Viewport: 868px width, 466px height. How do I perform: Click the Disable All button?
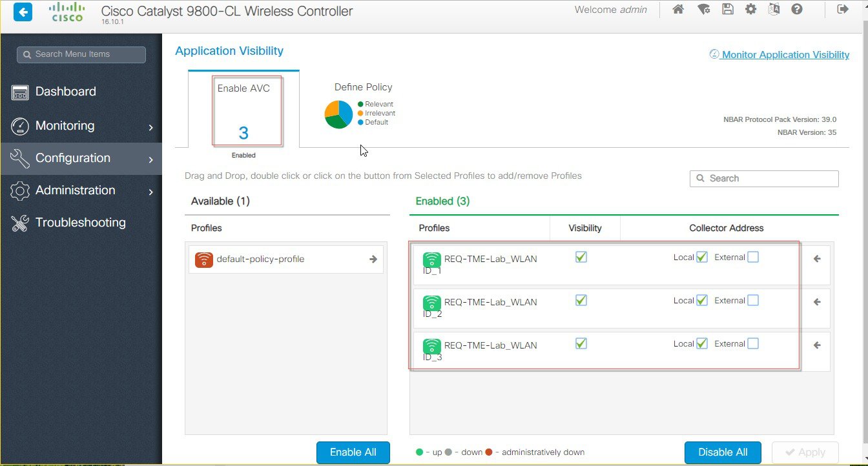[723, 452]
